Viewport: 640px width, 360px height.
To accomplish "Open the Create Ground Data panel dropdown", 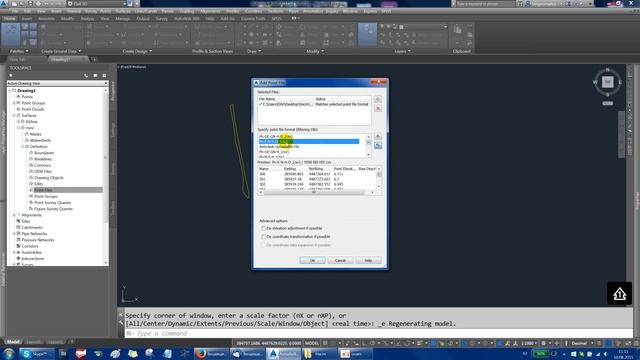I will (61, 51).
